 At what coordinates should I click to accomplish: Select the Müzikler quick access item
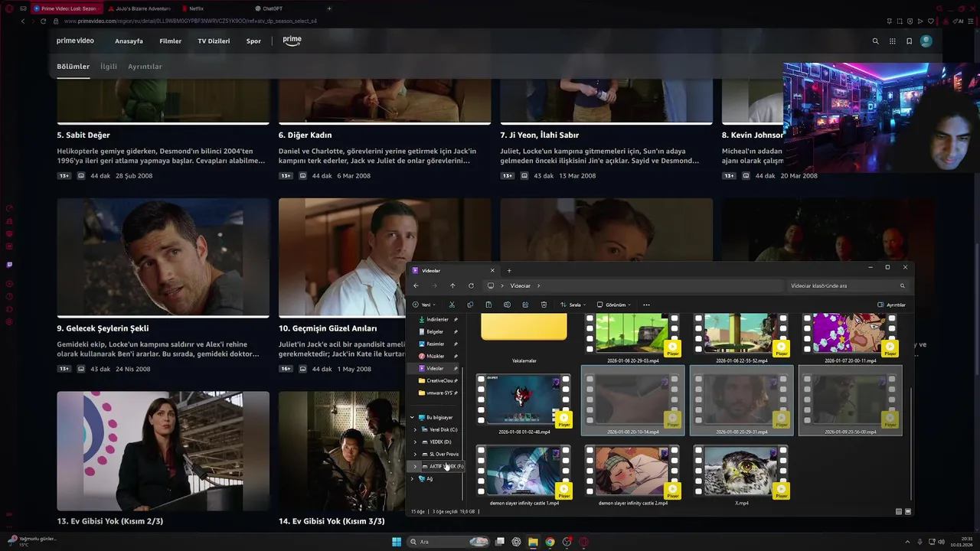click(435, 356)
